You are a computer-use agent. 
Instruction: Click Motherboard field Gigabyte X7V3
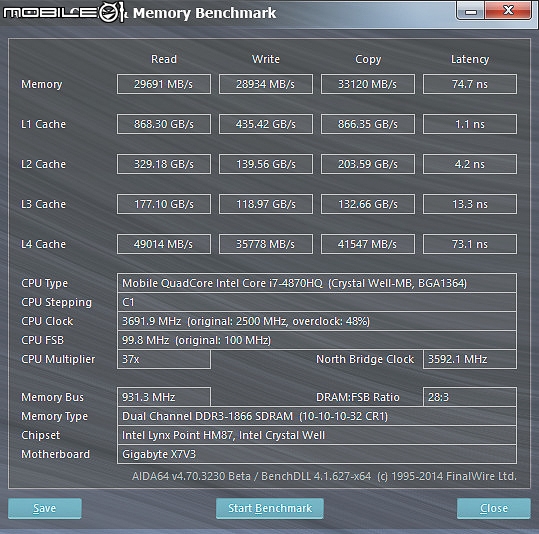pyautogui.click(x=317, y=454)
